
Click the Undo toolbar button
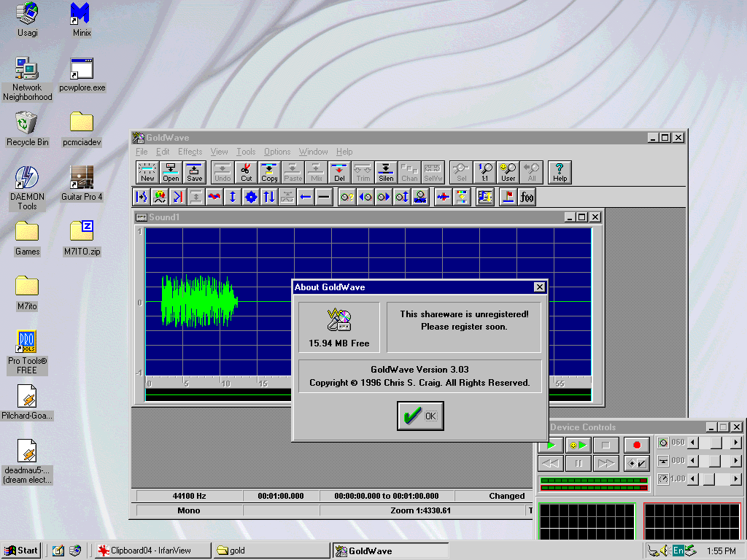pyautogui.click(x=222, y=172)
